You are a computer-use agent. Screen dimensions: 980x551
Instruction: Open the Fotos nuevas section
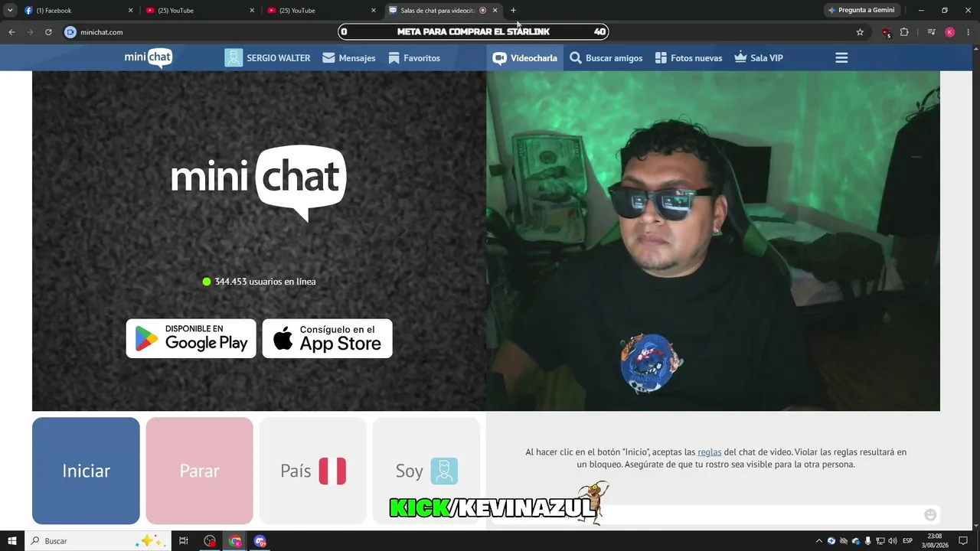689,58
